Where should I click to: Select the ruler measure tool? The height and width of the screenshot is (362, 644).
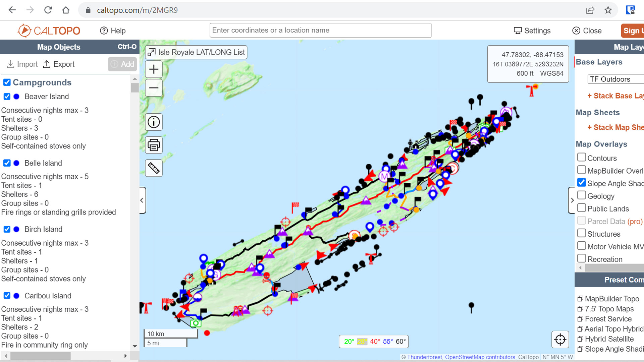pyautogui.click(x=154, y=168)
